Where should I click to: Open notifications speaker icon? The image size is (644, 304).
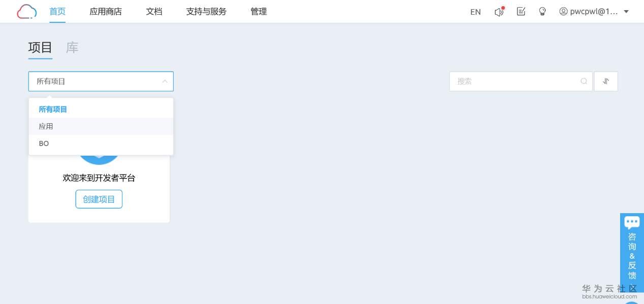coord(499,11)
